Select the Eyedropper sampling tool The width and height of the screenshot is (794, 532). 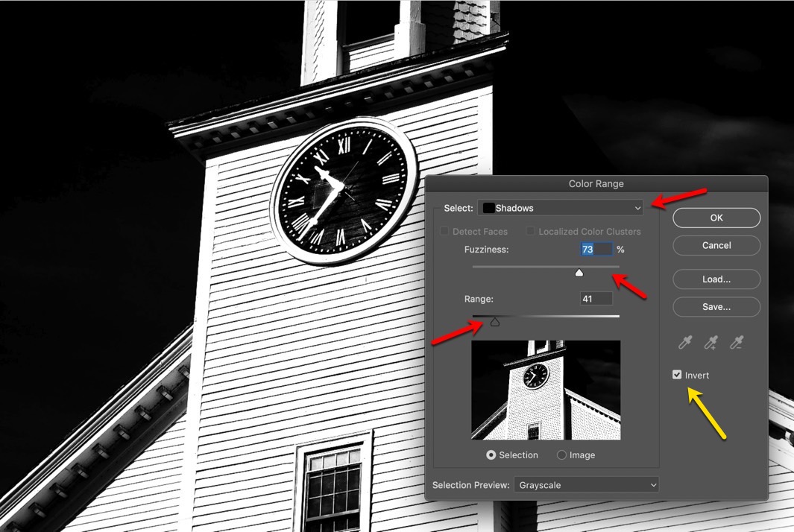685,342
